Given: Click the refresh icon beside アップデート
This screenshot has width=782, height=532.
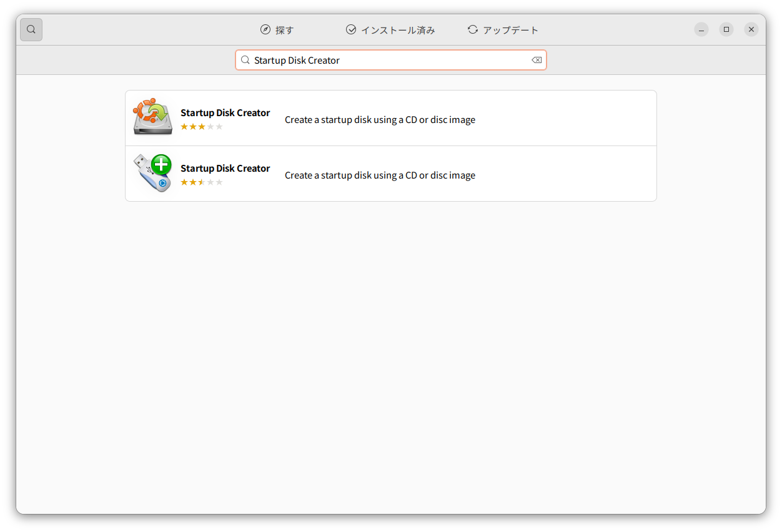Looking at the screenshot, I should [472, 29].
